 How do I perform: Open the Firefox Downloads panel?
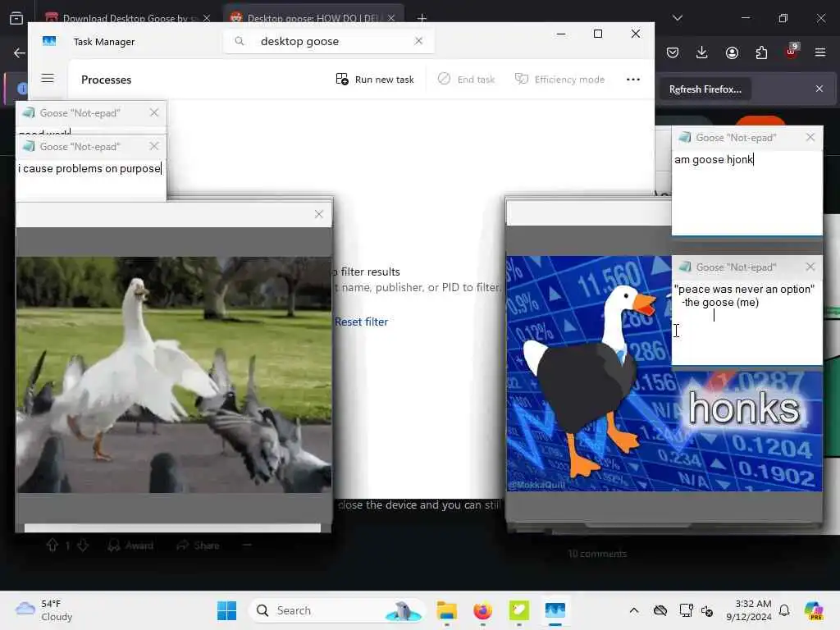[702, 52]
